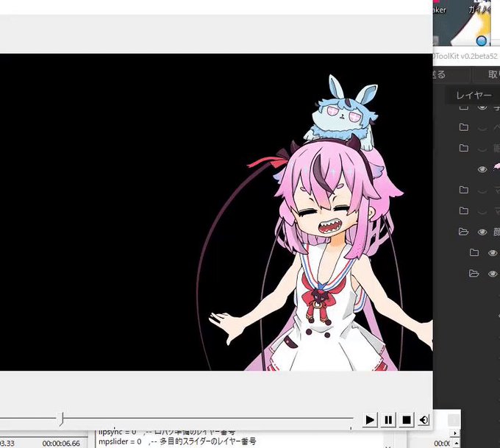Click the PSDToolKit v0.2beta52 title bar
This screenshot has width=500, height=448.
tap(466, 56)
